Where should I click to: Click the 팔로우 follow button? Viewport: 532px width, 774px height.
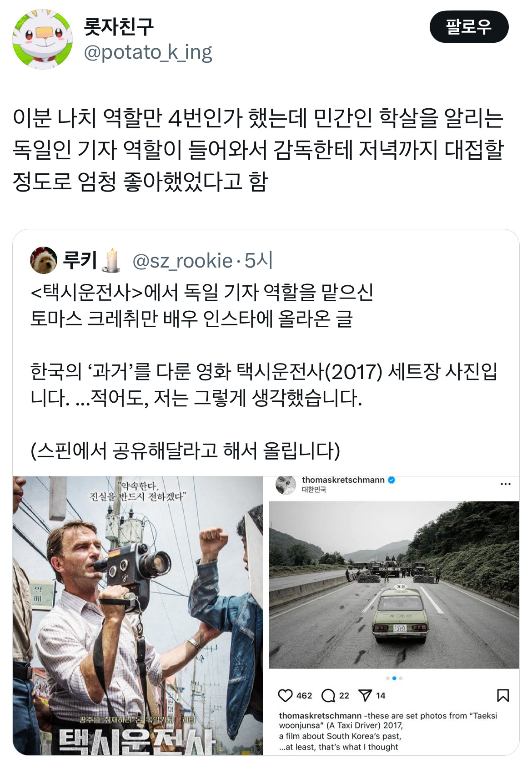[469, 27]
